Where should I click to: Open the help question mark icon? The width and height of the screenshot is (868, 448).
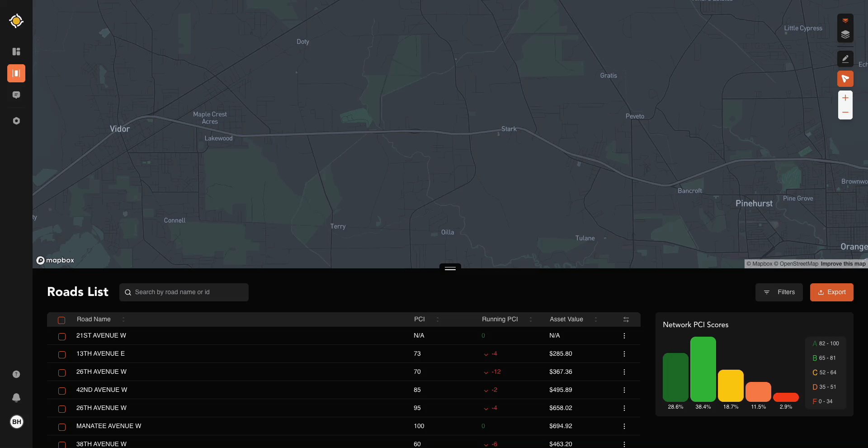[x=16, y=374]
